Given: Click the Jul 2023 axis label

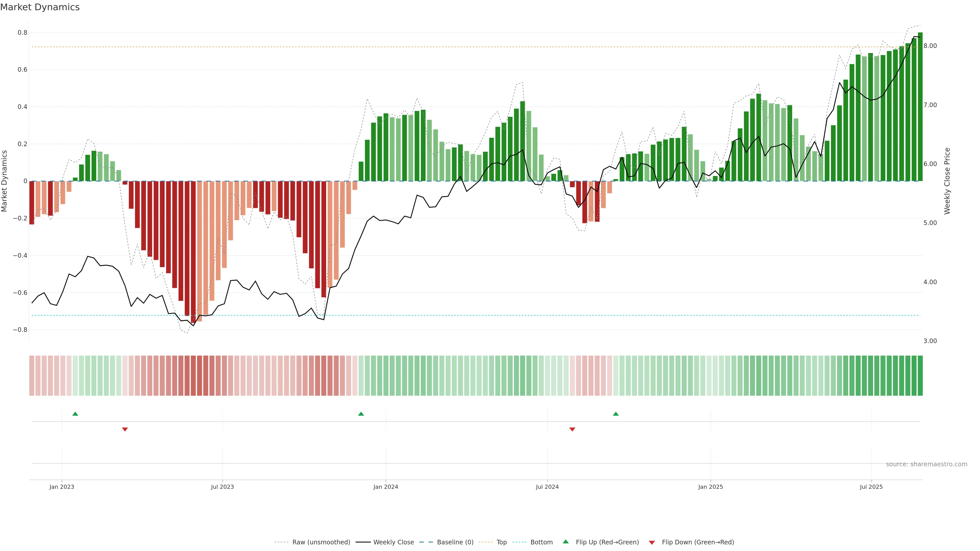Looking at the screenshot, I should 223,487.
